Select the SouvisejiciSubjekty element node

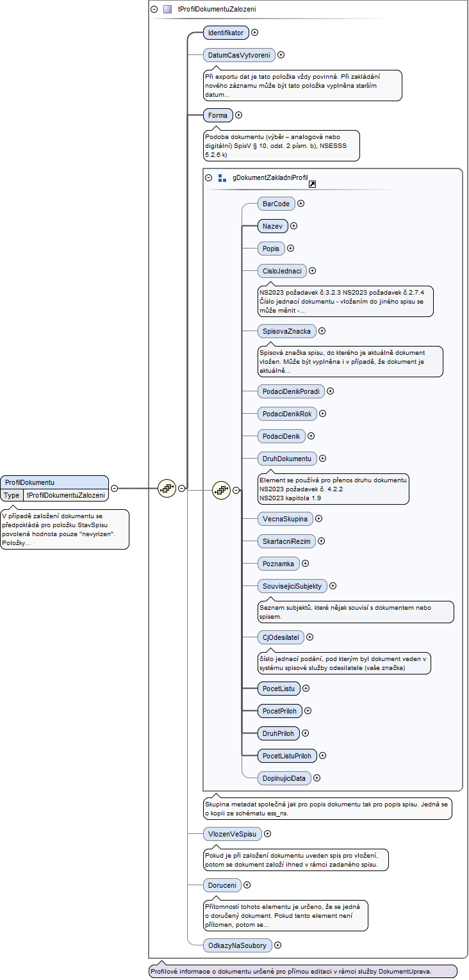[x=292, y=585]
